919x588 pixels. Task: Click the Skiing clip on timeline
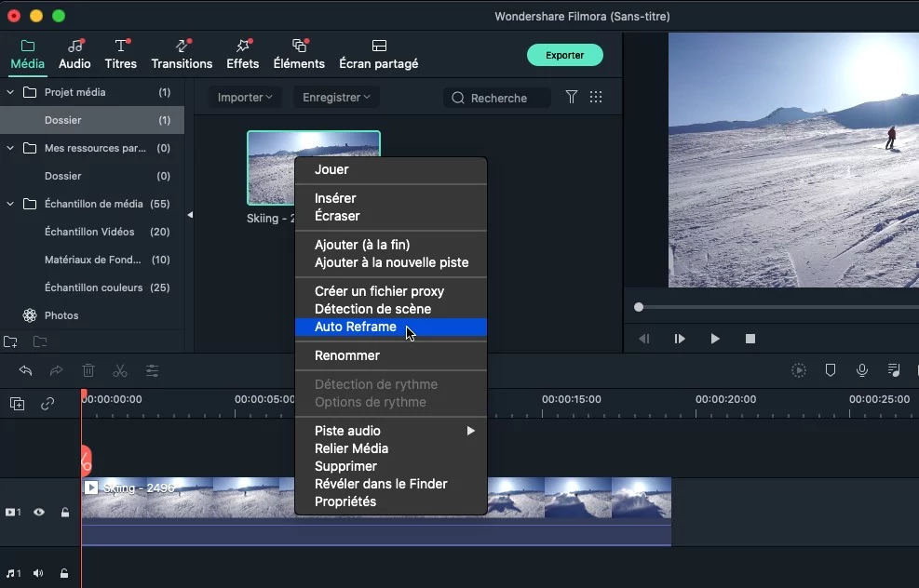376,512
